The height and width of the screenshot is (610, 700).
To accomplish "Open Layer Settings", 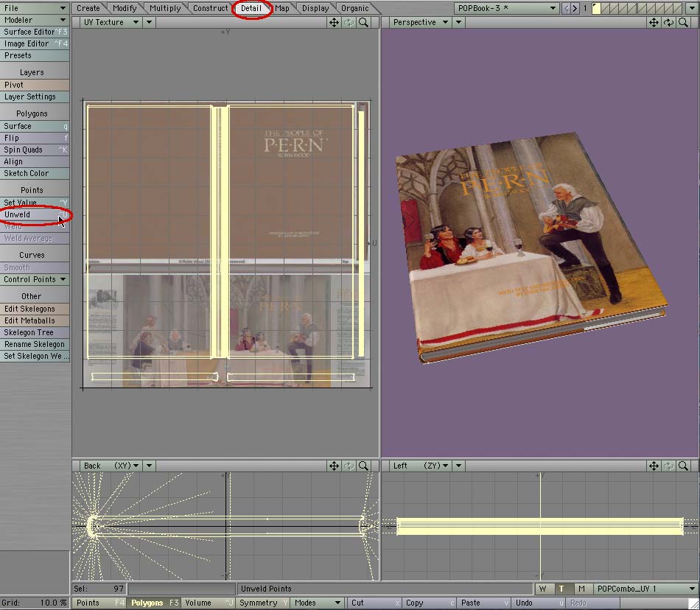I will [x=35, y=97].
